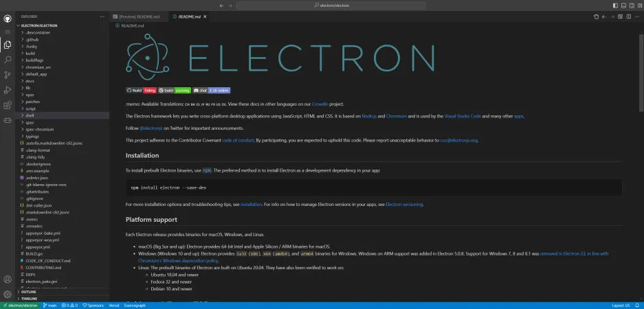The image size is (644, 309).
Task: Click Layout: US in status bar
Action: 621,306
